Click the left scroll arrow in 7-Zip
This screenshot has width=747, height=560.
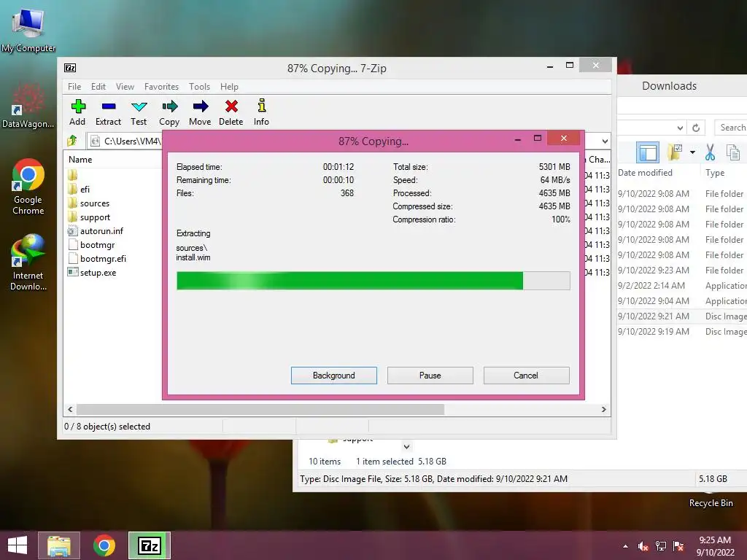click(71, 410)
